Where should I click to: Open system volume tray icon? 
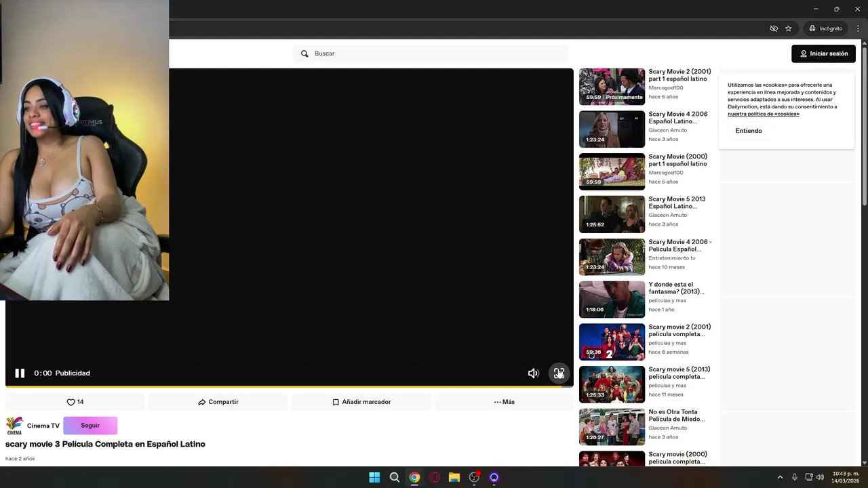click(x=820, y=477)
